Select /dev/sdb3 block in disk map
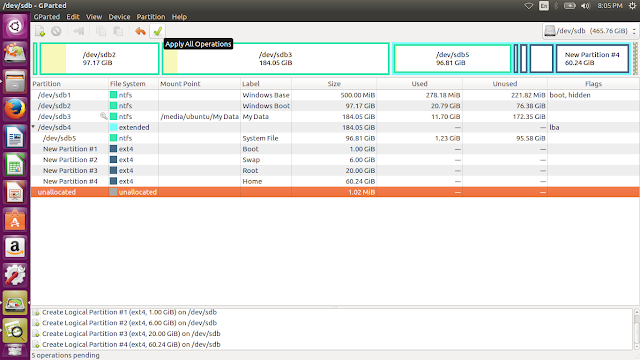 click(x=276, y=59)
